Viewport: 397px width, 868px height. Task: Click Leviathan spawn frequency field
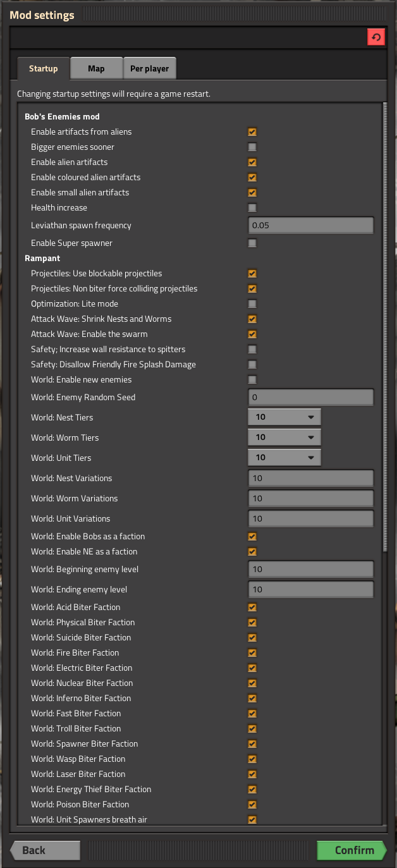click(x=310, y=226)
